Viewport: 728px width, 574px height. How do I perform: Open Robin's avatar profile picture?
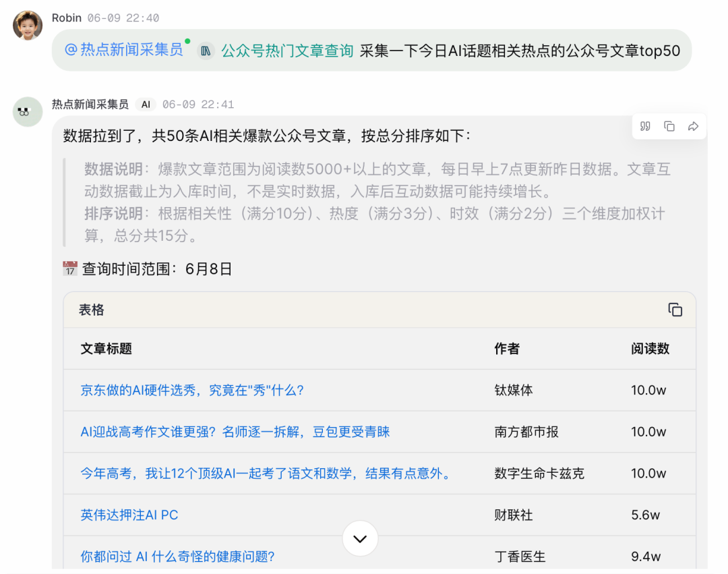[x=28, y=25]
